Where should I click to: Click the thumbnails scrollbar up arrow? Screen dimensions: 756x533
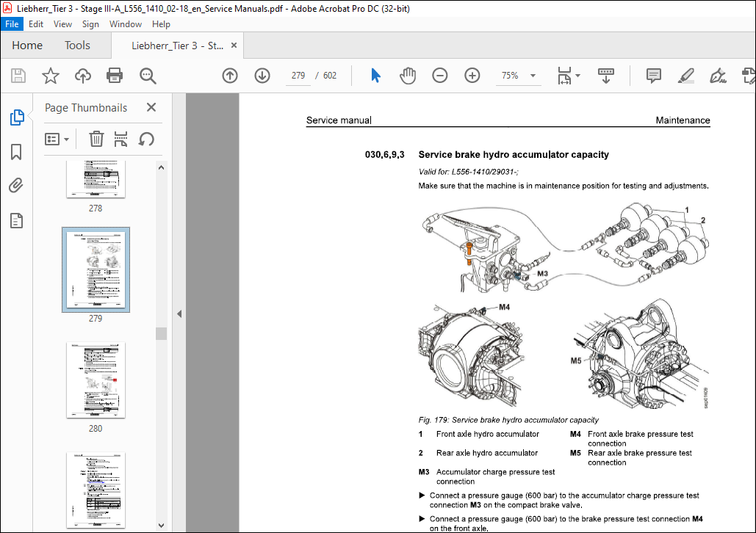point(162,167)
